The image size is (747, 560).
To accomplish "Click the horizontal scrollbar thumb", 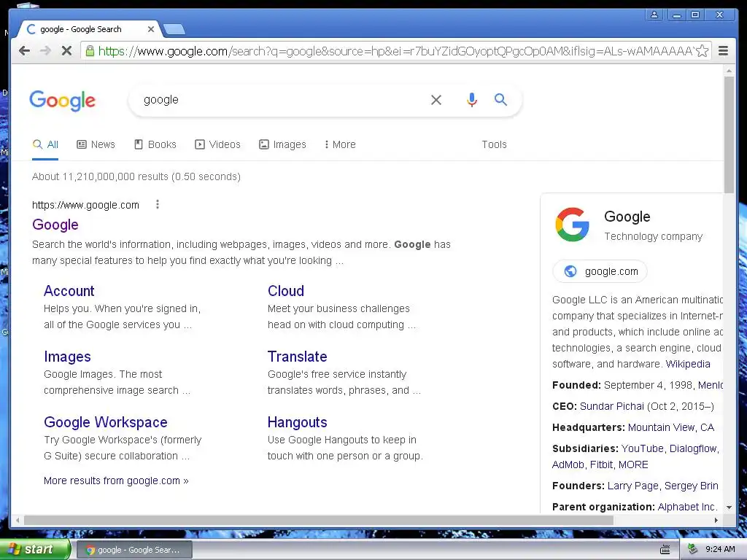I will click(318, 520).
